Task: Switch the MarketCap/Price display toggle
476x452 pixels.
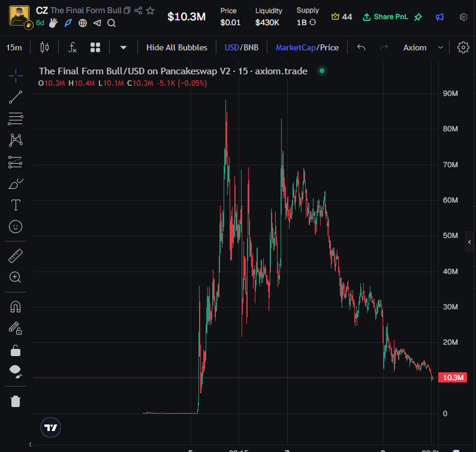Action: 307,48
